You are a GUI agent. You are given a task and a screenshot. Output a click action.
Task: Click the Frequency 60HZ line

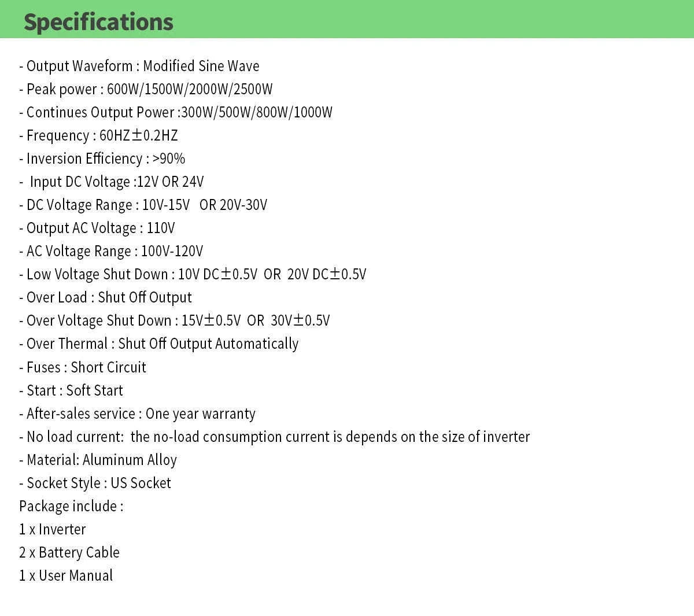(x=98, y=135)
